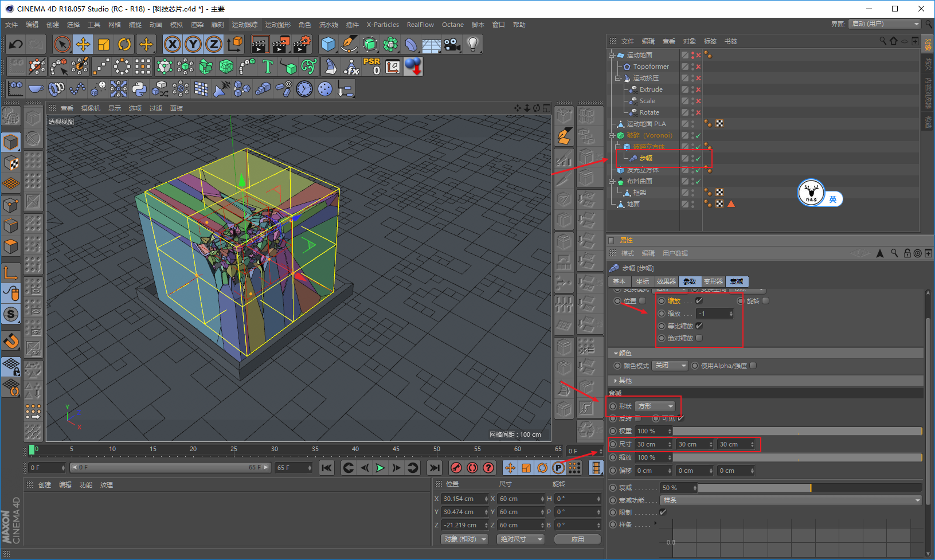Toggle the 等比缩放 checkbox

tap(699, 326)
